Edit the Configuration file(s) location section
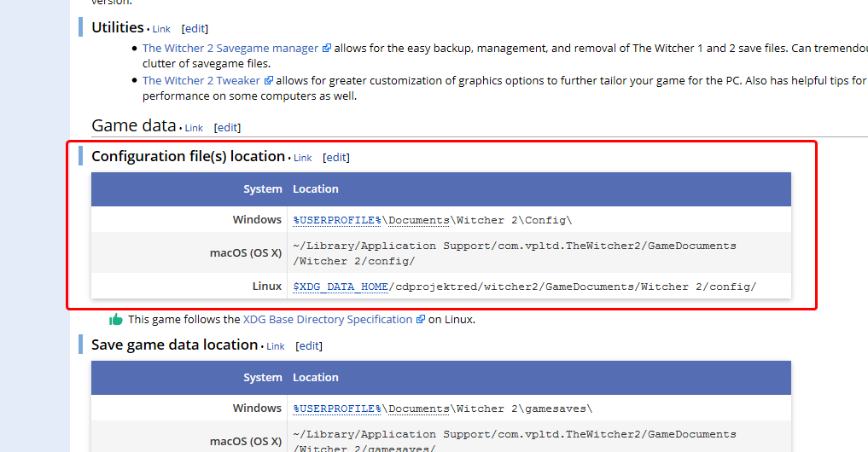This screenshot has height=452, width=868. click(x=336, y=158)
